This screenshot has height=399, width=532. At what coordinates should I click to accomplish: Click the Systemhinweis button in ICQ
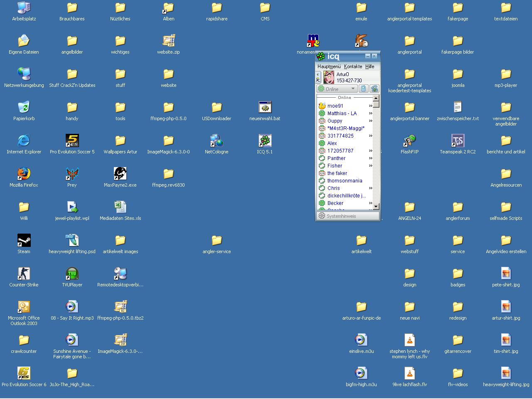tap(348, 216)
